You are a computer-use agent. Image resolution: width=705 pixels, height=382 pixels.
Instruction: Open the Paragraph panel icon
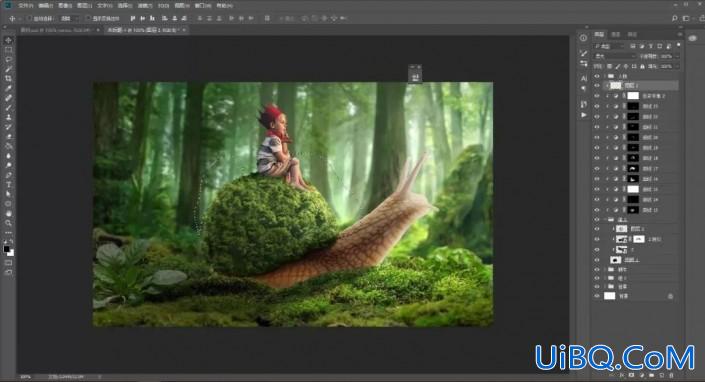(x=584, y=88)
